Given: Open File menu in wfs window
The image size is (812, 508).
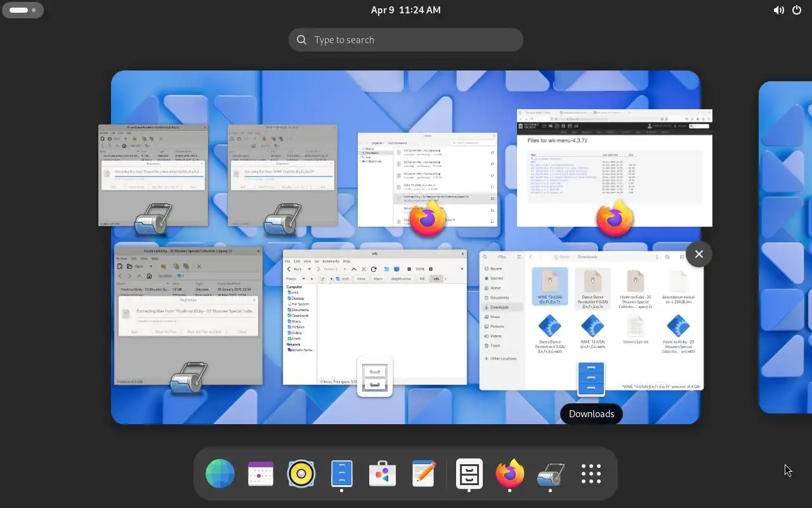Looking at the screenshot, I should [x=287, y=261].
